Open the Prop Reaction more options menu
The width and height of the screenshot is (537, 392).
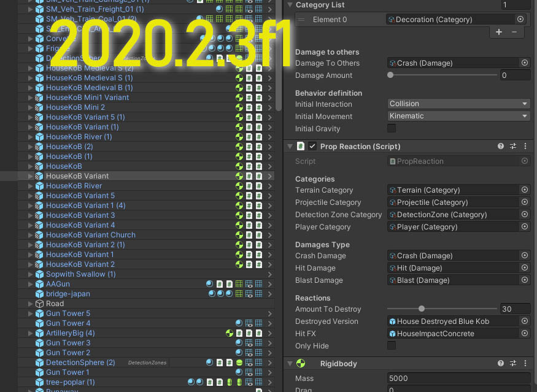525,146
